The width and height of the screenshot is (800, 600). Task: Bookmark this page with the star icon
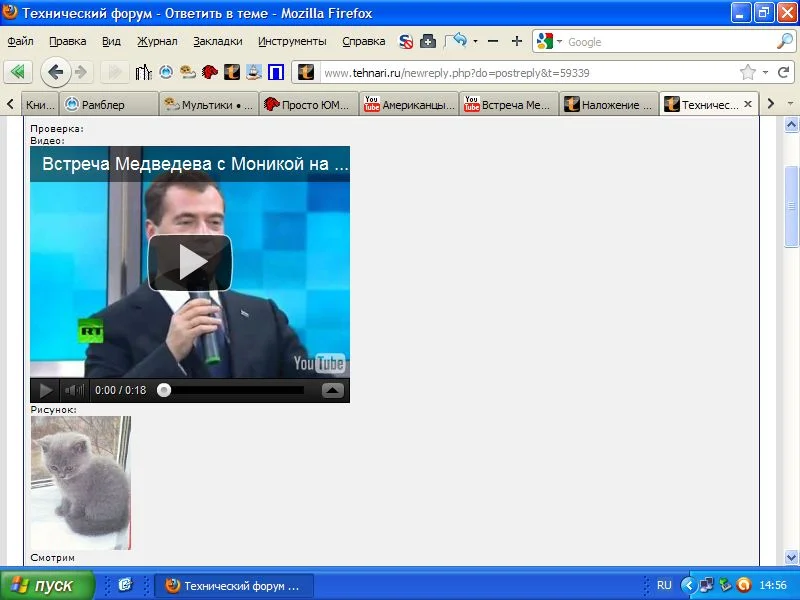(x=747, y=72)
